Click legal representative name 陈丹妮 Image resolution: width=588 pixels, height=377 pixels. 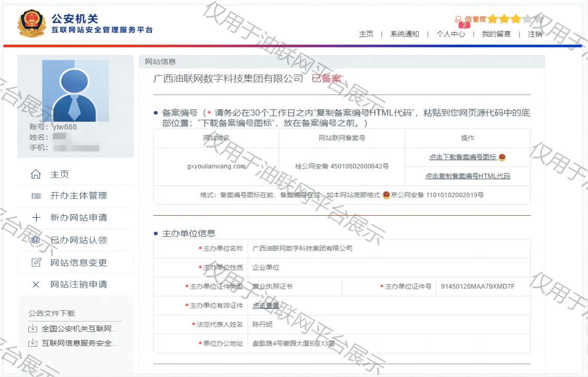pos(263,324)
